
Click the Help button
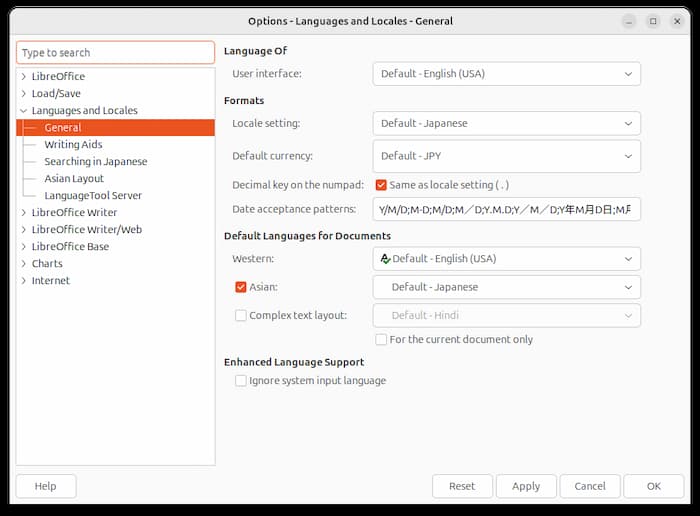point(46,486)
